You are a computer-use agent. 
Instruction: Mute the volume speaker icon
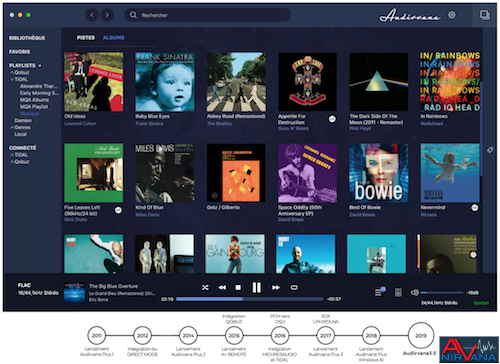414,292
